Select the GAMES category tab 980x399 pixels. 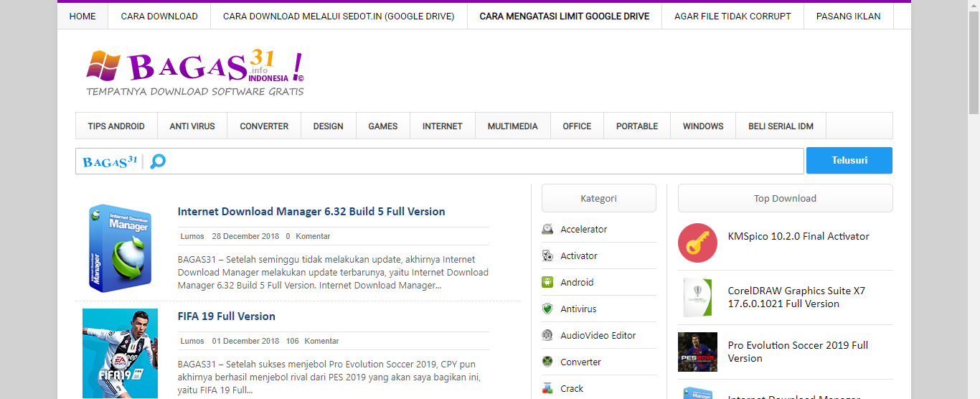point(383,126)
